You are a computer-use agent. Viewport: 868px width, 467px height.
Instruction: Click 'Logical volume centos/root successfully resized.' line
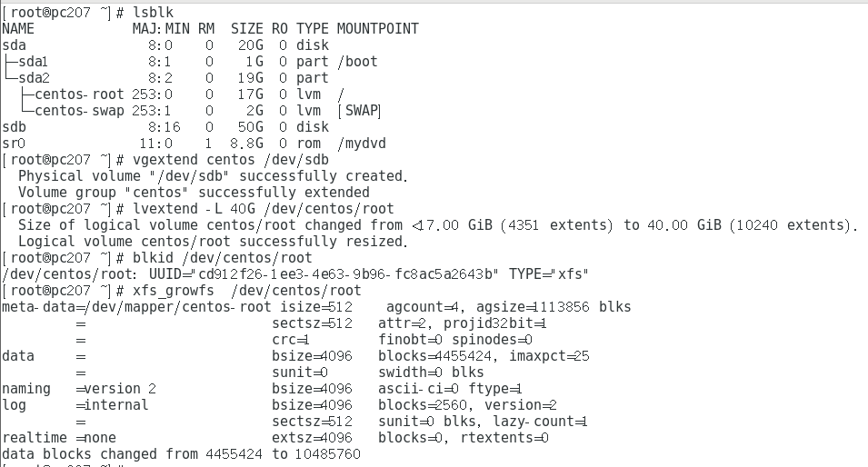(213, 242)
